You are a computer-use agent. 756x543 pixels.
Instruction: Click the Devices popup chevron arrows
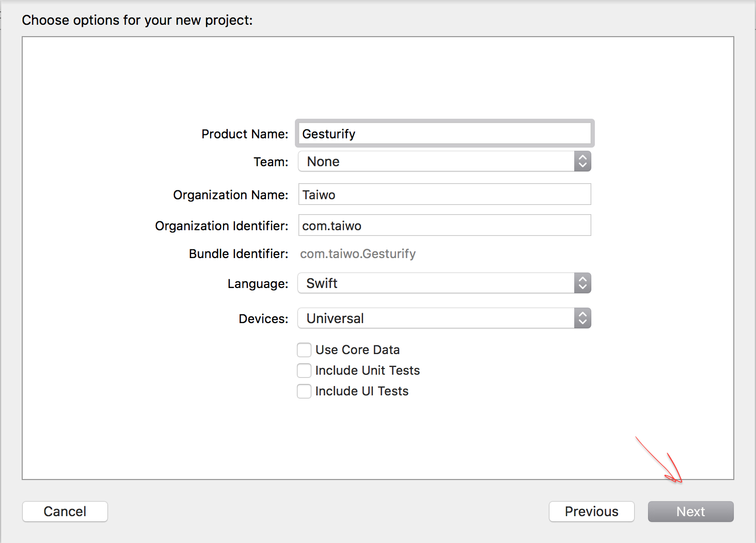(x=582, y=318)
